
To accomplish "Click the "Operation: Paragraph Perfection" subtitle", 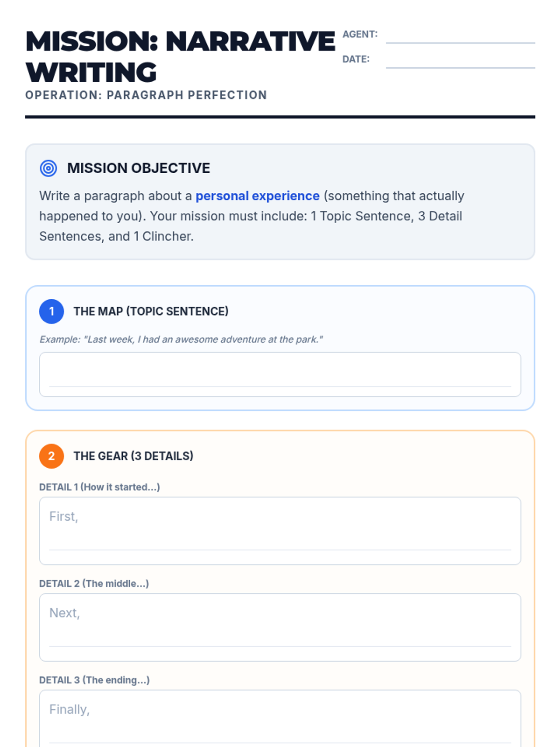I will [x=146, y=95].
